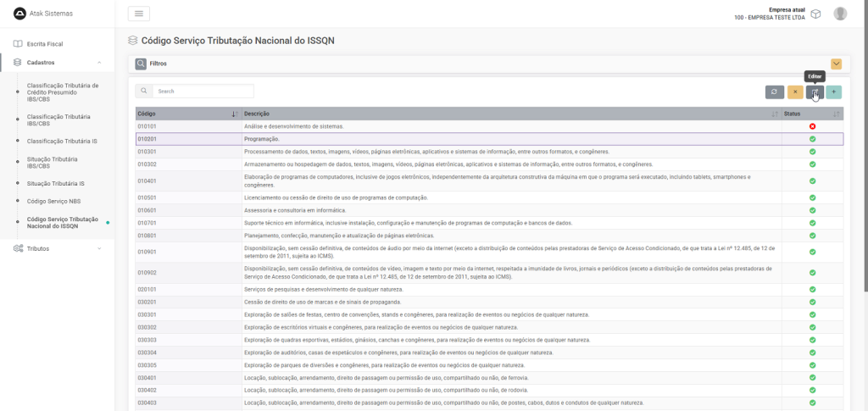Click the Atak Sistemas logo
Screen dimensions: 868x411
coord(20,14)
